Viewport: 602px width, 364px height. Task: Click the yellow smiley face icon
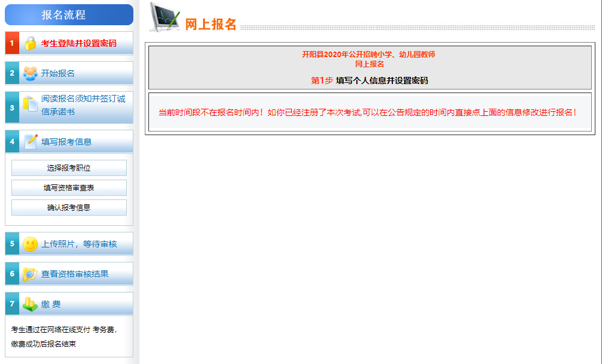(x=30, y=244)
